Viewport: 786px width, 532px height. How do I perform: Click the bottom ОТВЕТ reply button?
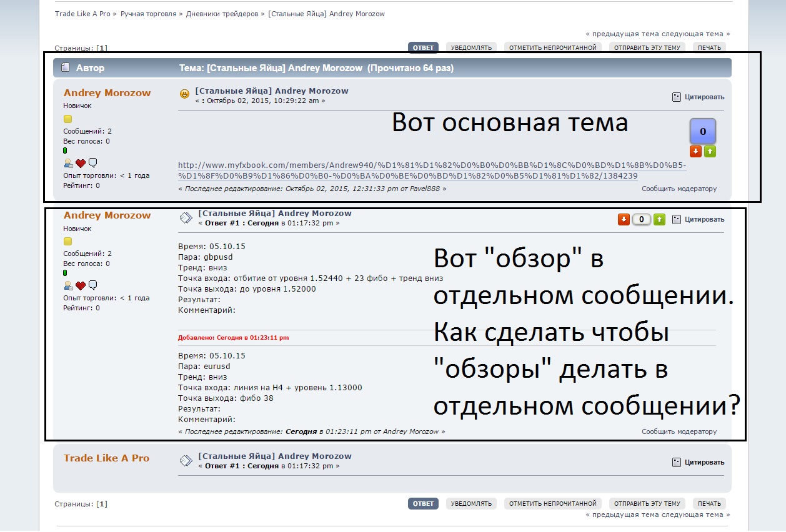[423, 503]
